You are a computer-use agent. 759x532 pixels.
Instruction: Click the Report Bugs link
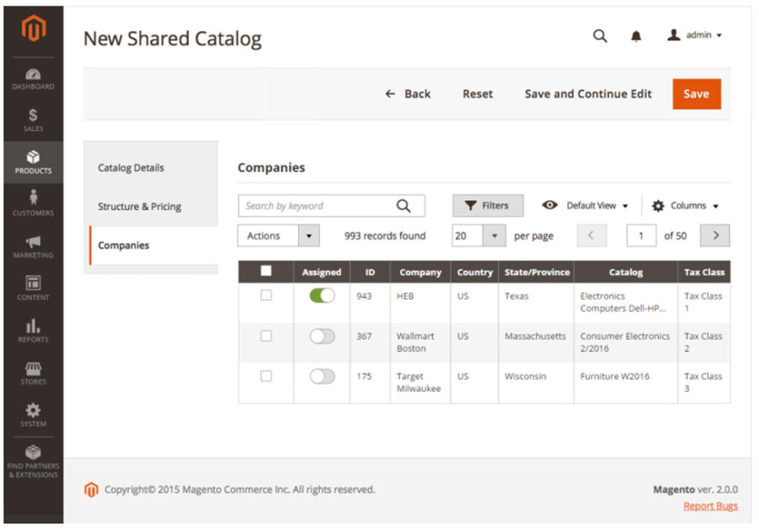point(711,506)
